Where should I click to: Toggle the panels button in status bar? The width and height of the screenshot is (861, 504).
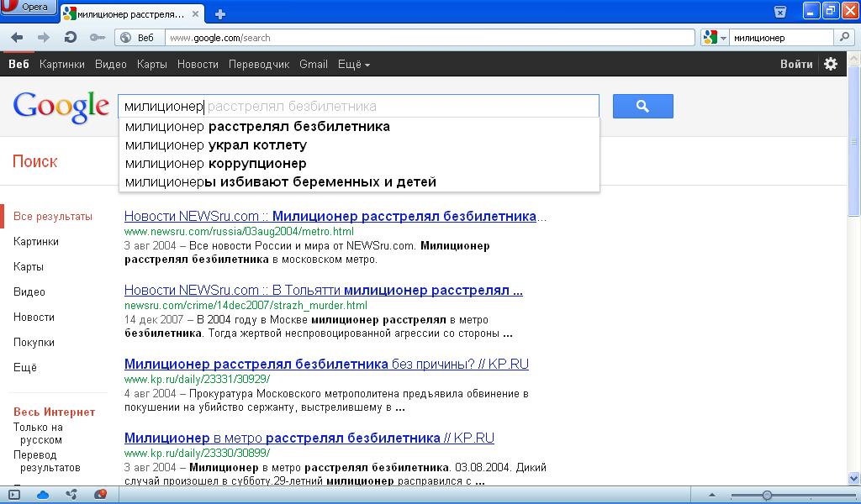pyautogui.click(x=14, y=495)
